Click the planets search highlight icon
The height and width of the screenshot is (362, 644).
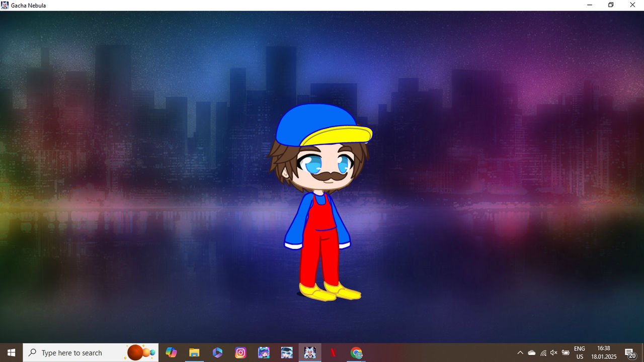click(x=141, y=352)
